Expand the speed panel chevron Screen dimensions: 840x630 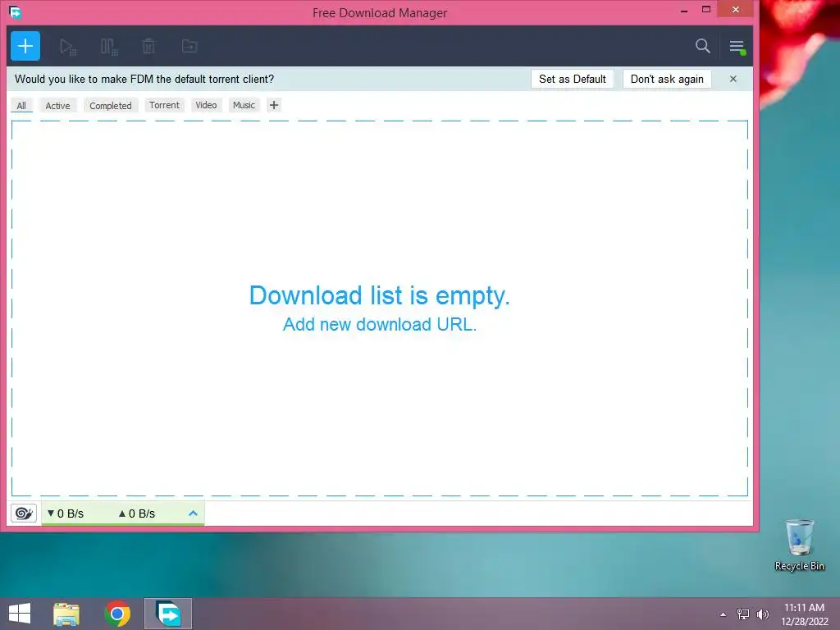pos(194,514)
